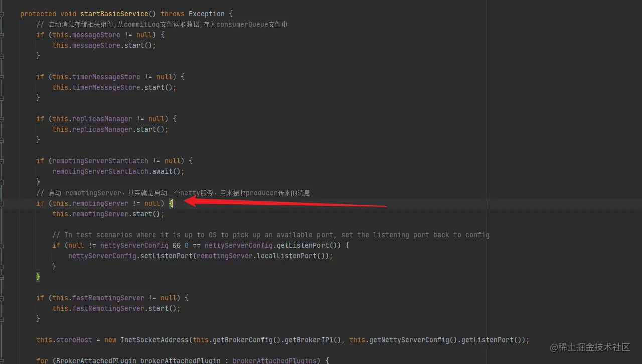Collapse the 'if (this.fastRemotingServer != null)' fold marker
Image resolution: width=642 pixels, height=364 pixels.
[2, 298]
